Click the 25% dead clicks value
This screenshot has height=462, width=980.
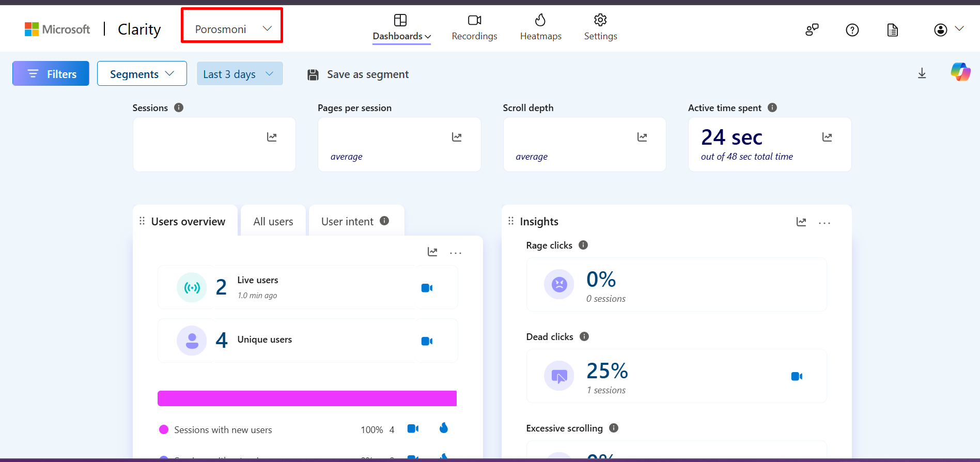[x=607, y=371]
